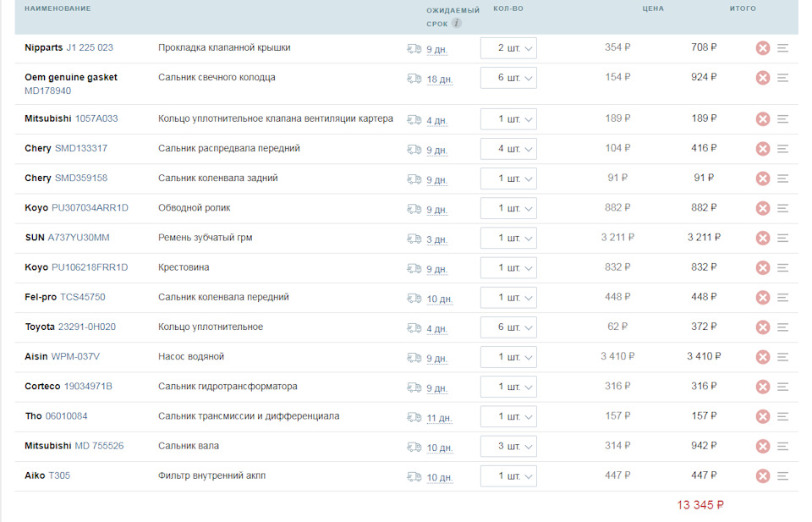Remove Aiko T305 from the cart
The image size is (812, 522).
click(762, 476)
